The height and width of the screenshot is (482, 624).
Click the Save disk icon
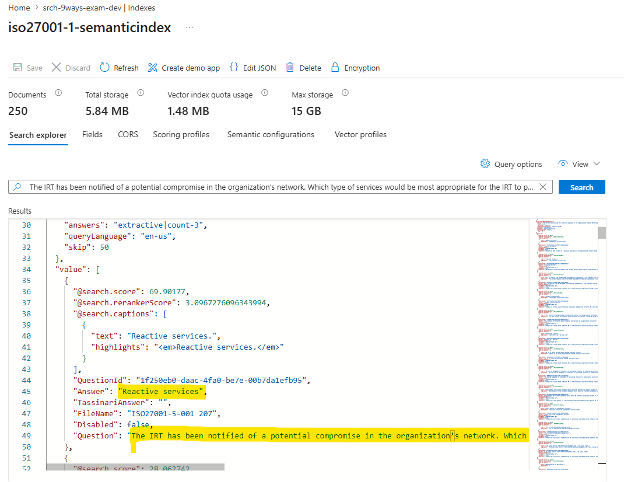[18, 67]
